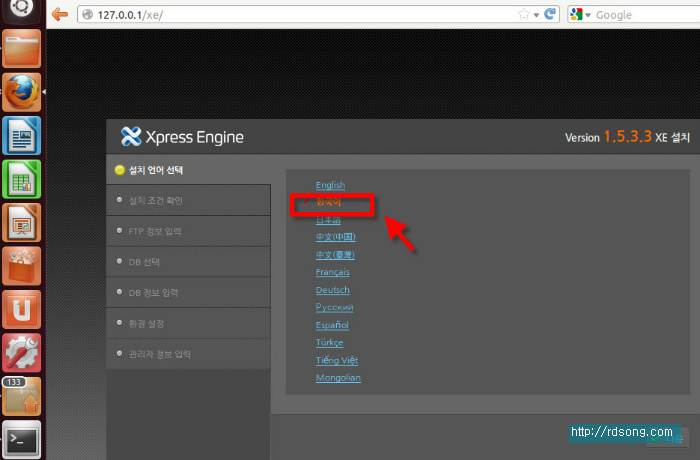This screenshot has height=460, width=700.
Task: Go back with the orange arrow
Action: (x=60, y=14)
